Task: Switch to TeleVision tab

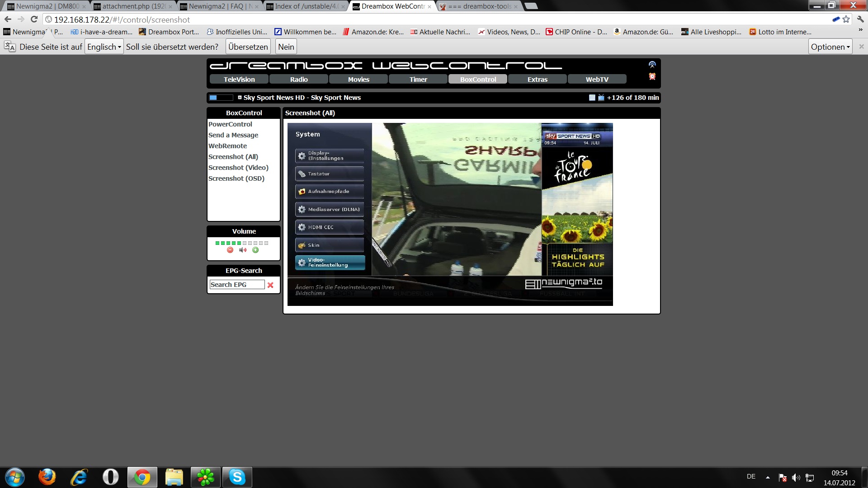Action: (239, 80)
